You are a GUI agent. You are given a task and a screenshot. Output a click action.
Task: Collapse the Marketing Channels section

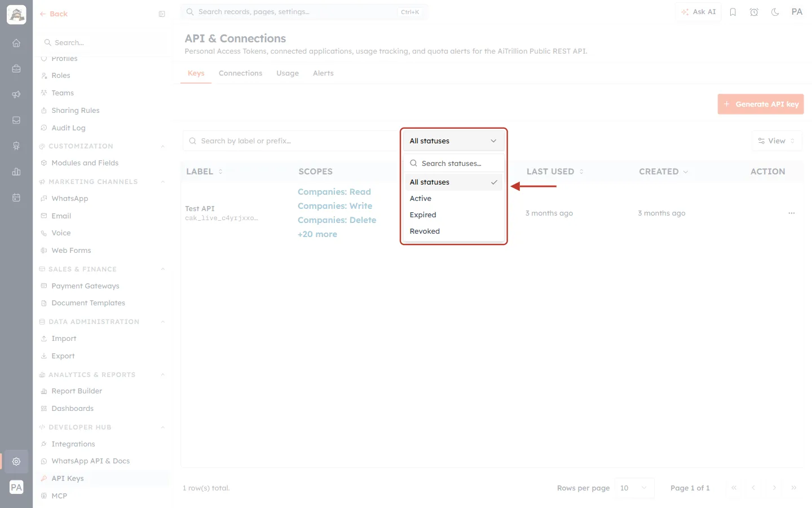click(163, 182)
